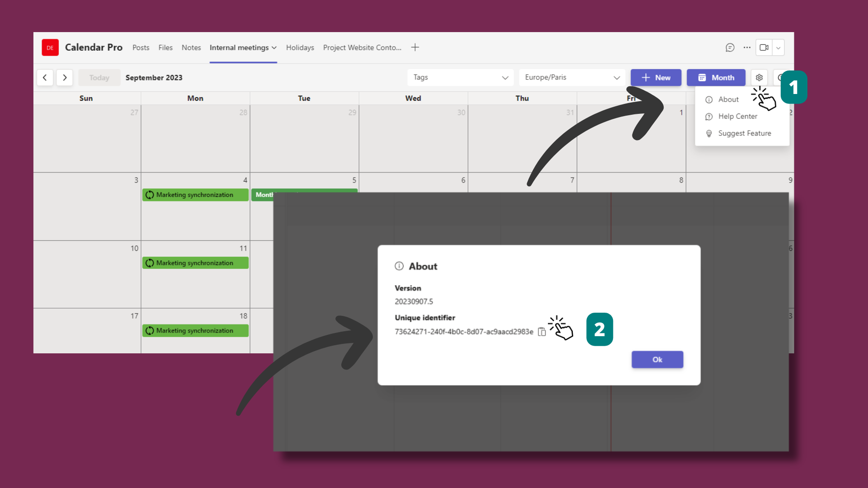
Task: Open the Tags filter dropdown
Action: tap(460, 78)
